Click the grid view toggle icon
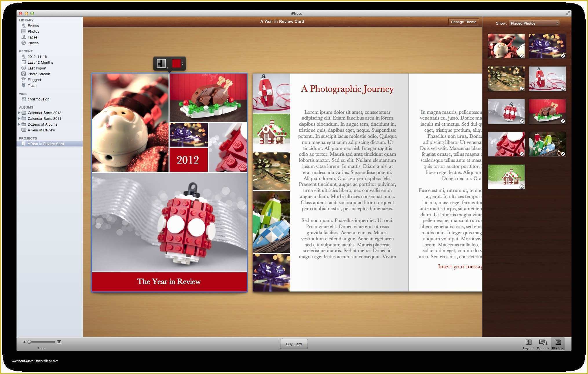 pyautogui.click(x=162, y=63)
